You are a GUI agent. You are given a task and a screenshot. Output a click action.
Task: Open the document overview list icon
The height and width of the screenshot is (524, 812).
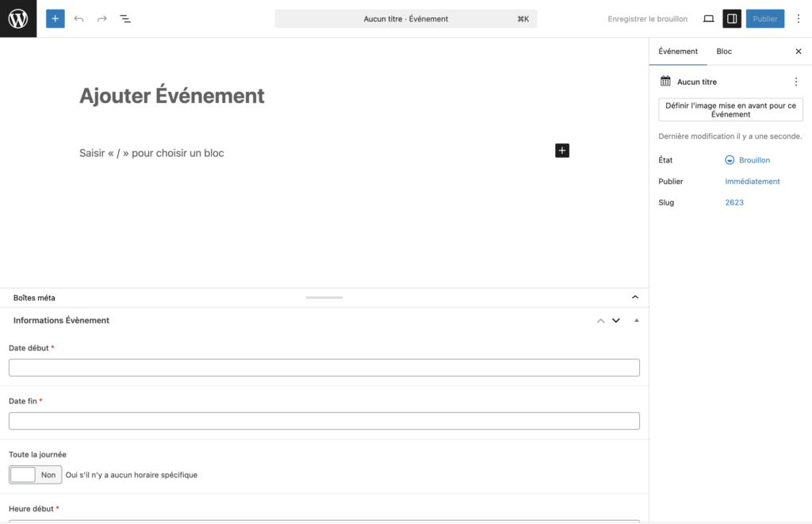pyautogui.click(x=125, y=19)
